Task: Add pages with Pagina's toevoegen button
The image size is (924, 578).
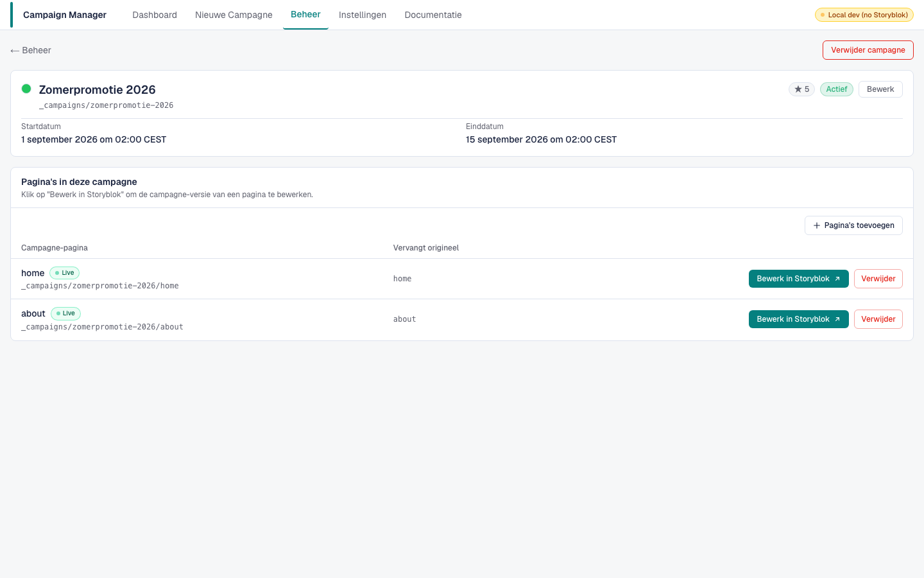Action: (853, 225)
